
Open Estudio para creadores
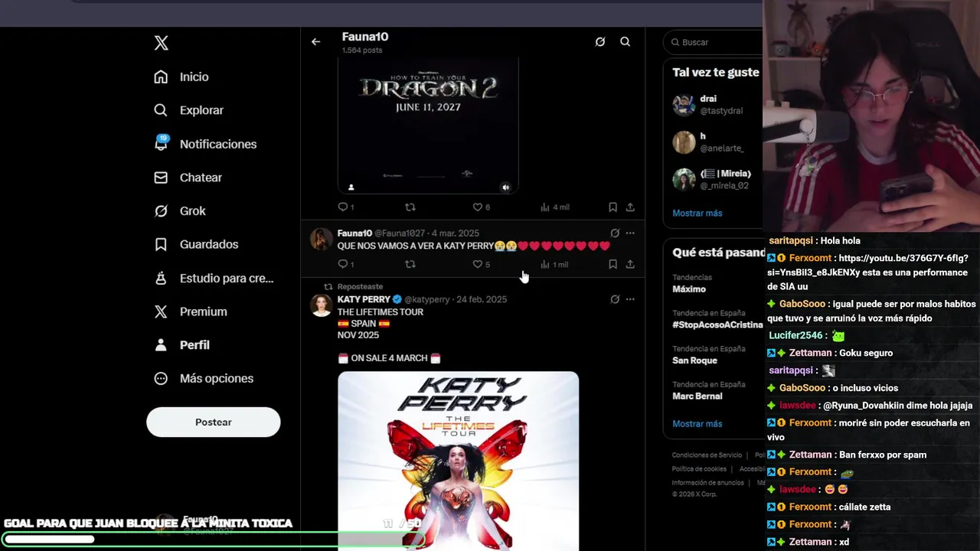[214, 278]
